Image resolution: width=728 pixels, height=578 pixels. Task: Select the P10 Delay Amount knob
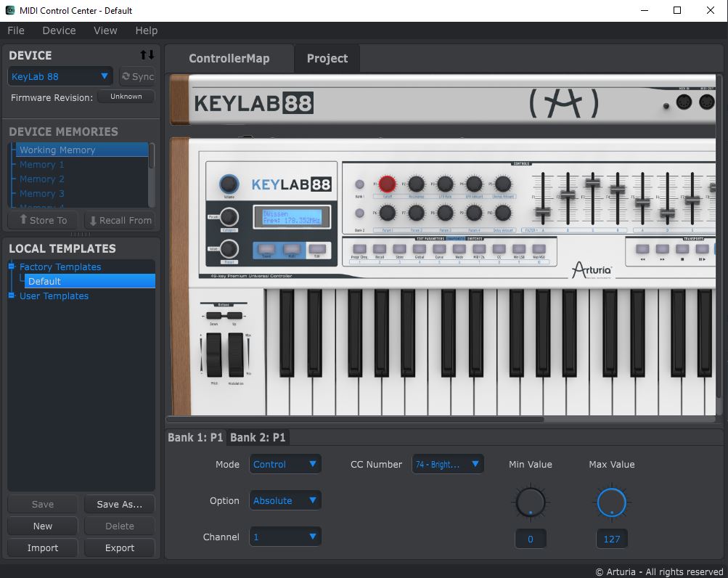[503, 213]
